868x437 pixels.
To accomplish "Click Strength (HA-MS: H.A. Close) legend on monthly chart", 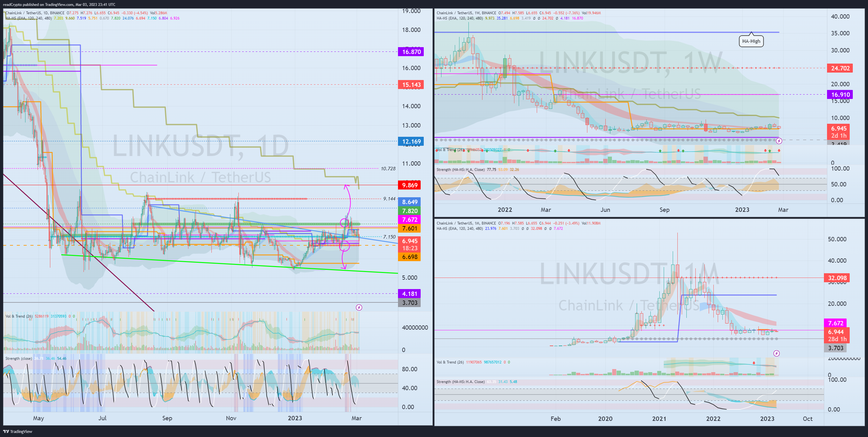I will [x=460, y=382].
